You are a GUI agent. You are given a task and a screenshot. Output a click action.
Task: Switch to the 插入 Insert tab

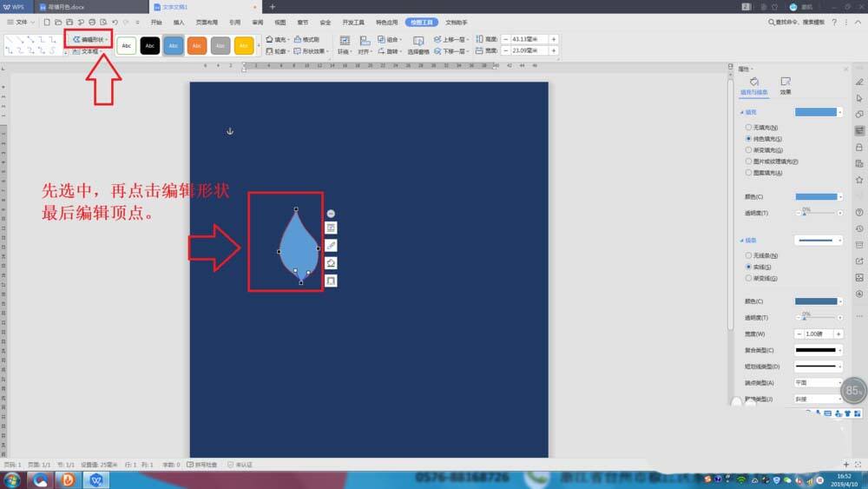pyautogui.click(x=179, y=22)
